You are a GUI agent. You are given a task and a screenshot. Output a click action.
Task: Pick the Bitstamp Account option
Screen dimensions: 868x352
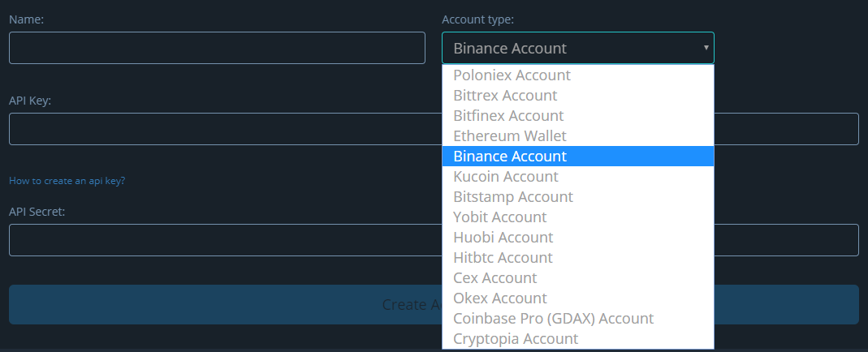point(578,197)
